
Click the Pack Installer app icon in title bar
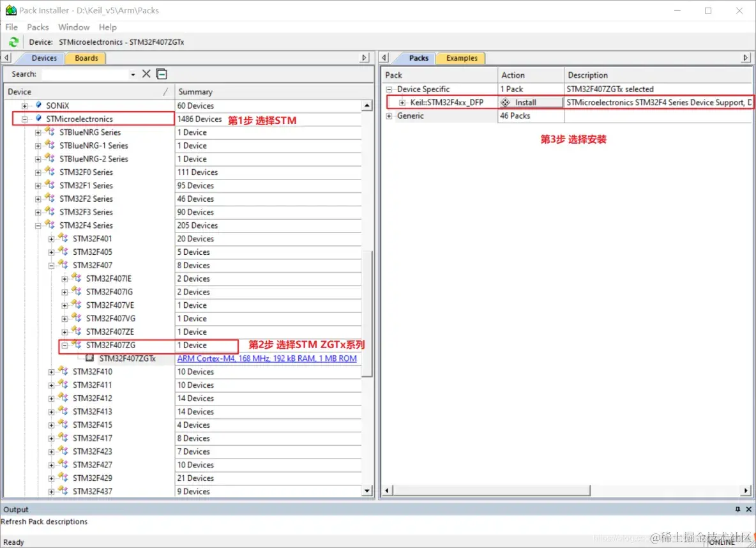pos(11,10)
